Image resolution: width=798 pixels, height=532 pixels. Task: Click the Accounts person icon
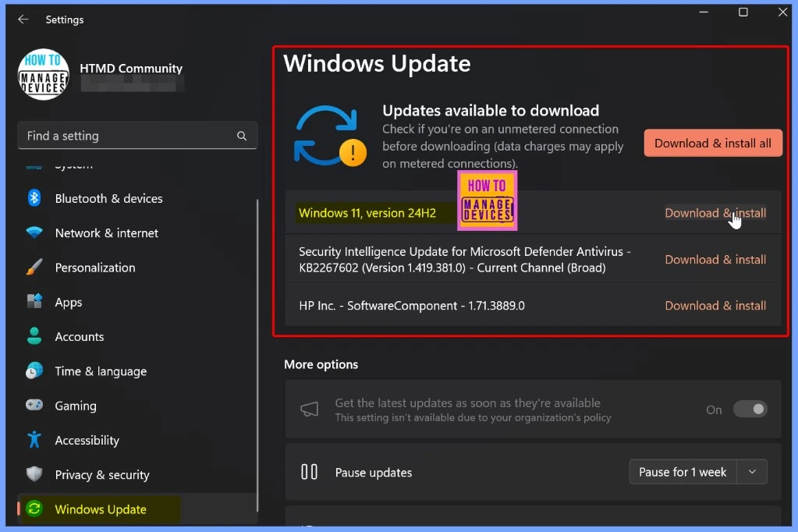pyautogui.click(x=34, y=336)
